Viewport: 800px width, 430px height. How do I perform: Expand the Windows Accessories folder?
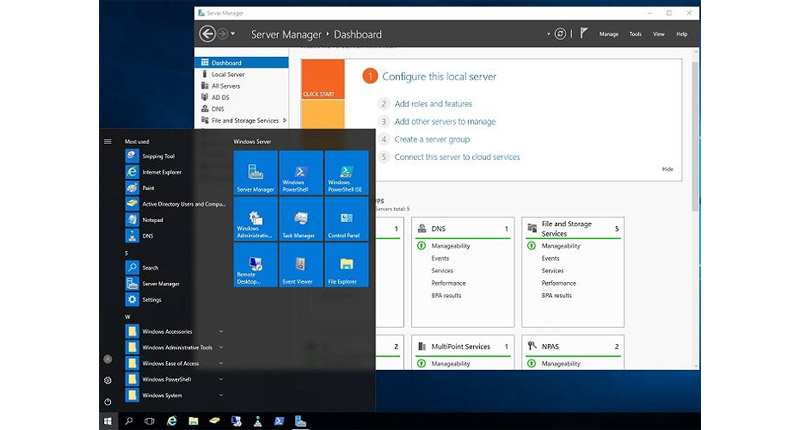167,331
